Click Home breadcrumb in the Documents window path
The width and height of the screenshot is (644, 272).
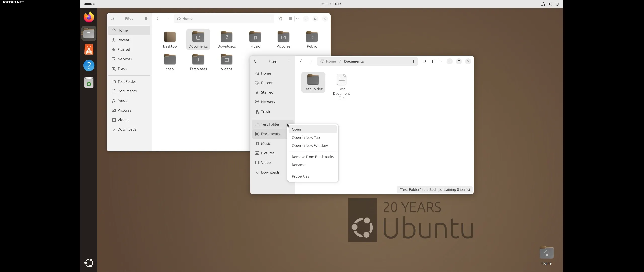pyautogui.click(x=328, y=61)
